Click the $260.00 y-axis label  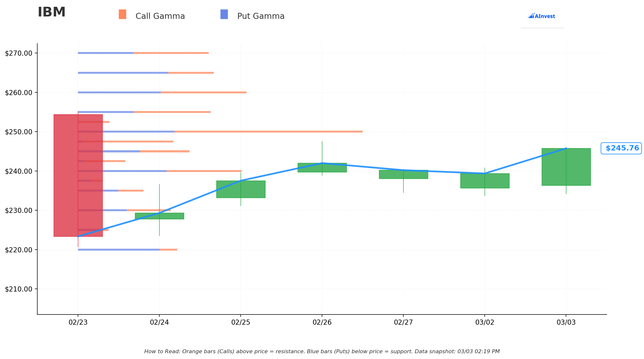pyautogui.click(x=19, y=93)
